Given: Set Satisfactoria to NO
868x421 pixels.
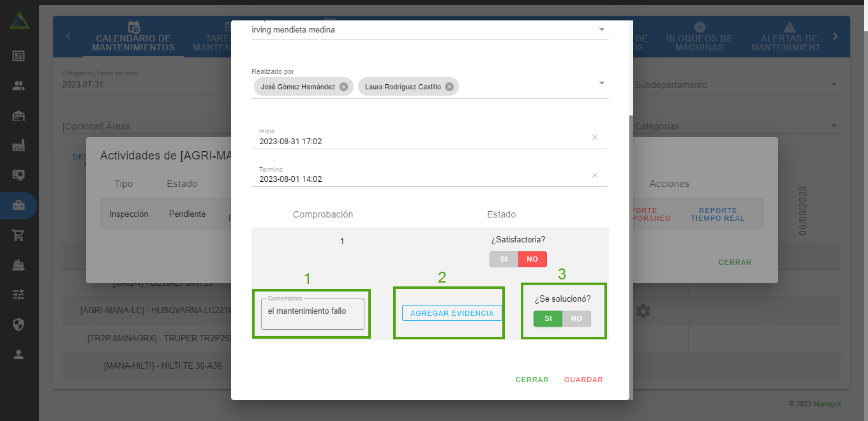Looking at the screenshot, I should pos(532,259).
